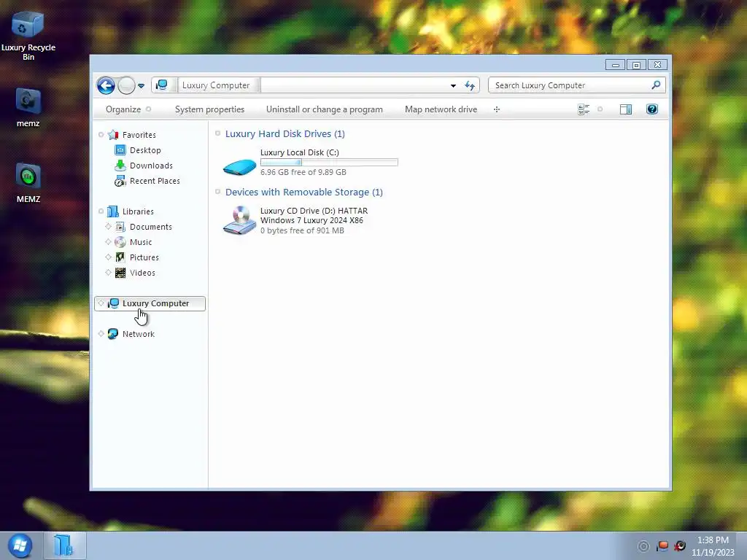The width and height of the screenshot is (747, 560).
Task: Select the lowercase memz desktop icon
Action: [28, 107]
